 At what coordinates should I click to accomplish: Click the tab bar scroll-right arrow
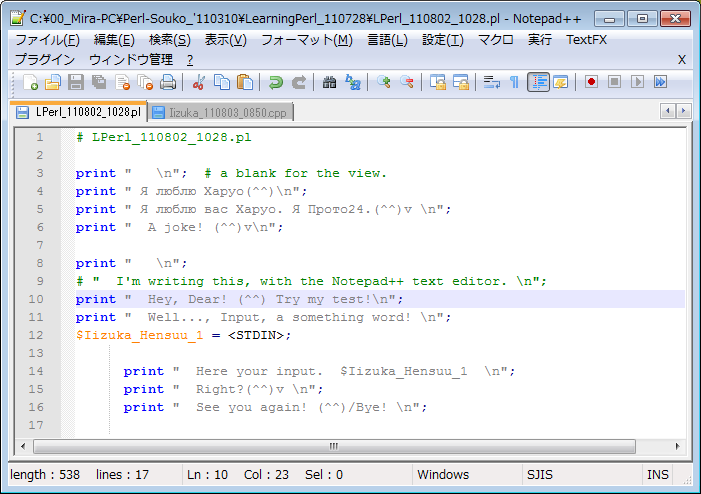pyautogui.click(x=683, y=111)
